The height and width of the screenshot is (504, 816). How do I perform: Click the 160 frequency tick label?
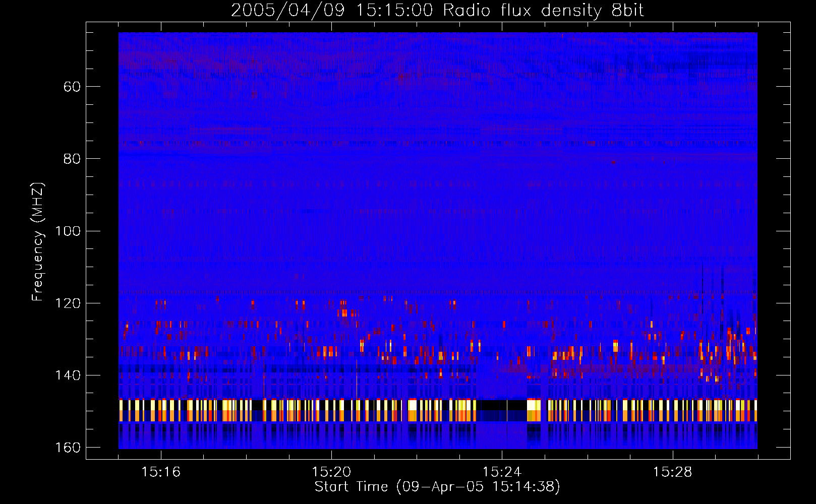coord(68,448)
